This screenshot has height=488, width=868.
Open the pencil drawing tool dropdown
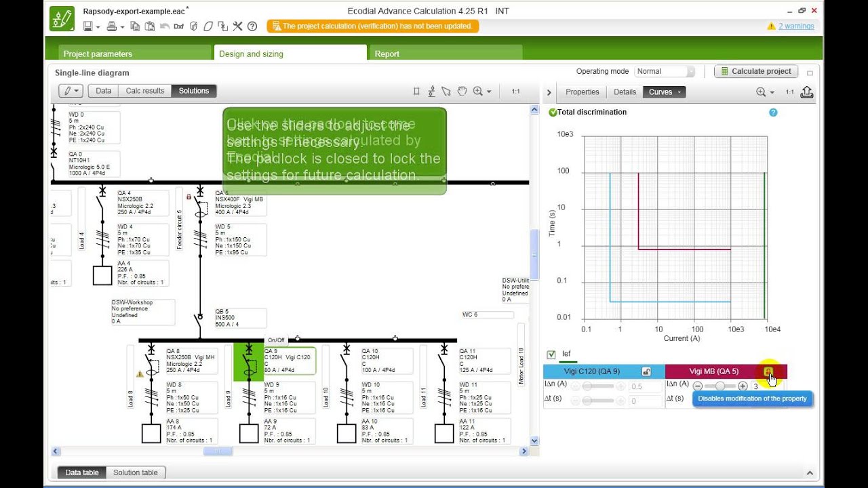click(x=71, y=91)
